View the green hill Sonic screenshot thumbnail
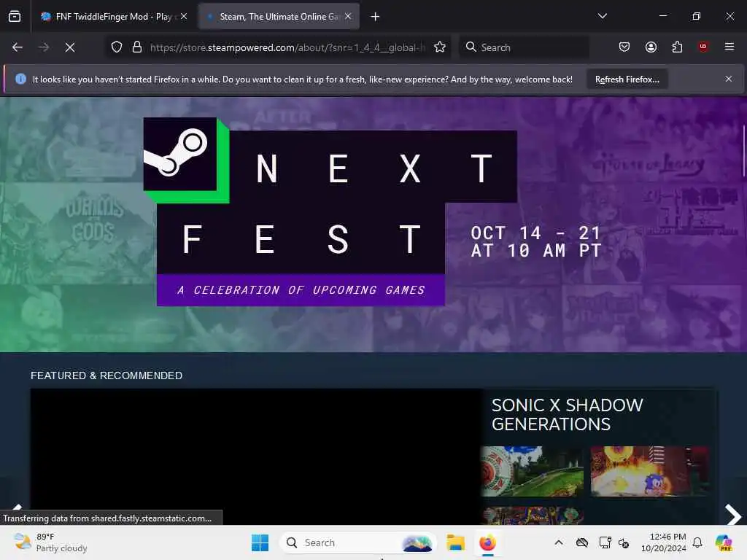Image resolution: width=747 pixels, height=560 pixels. click(532, 472)
